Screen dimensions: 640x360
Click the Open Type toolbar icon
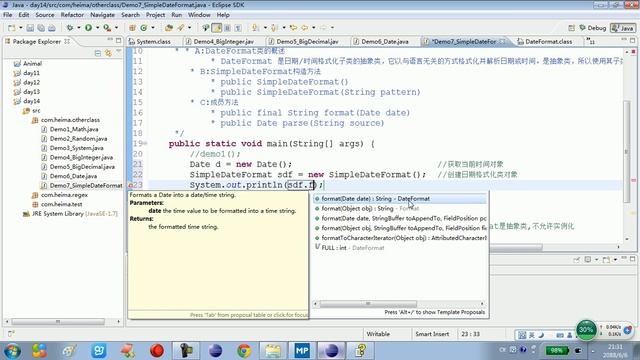[169, 28]
